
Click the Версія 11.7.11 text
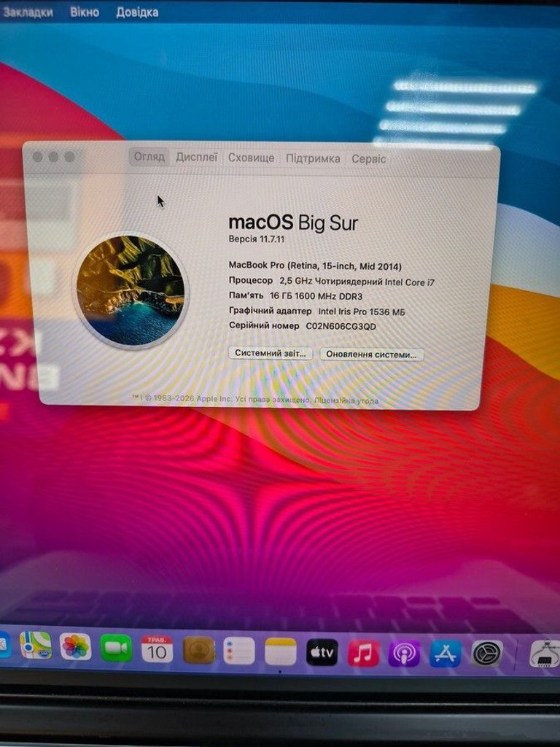pyautogui.click(x=257, y=239)
